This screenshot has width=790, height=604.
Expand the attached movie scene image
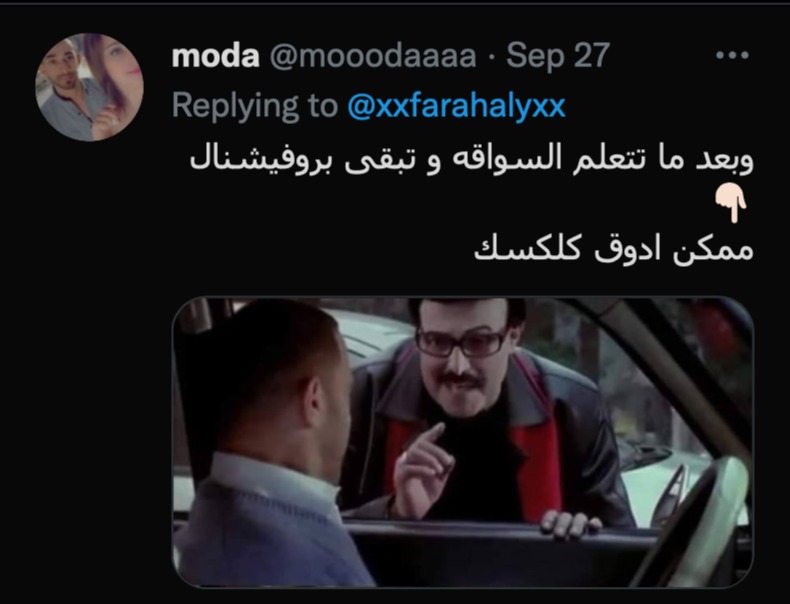(x=463, y=442)
